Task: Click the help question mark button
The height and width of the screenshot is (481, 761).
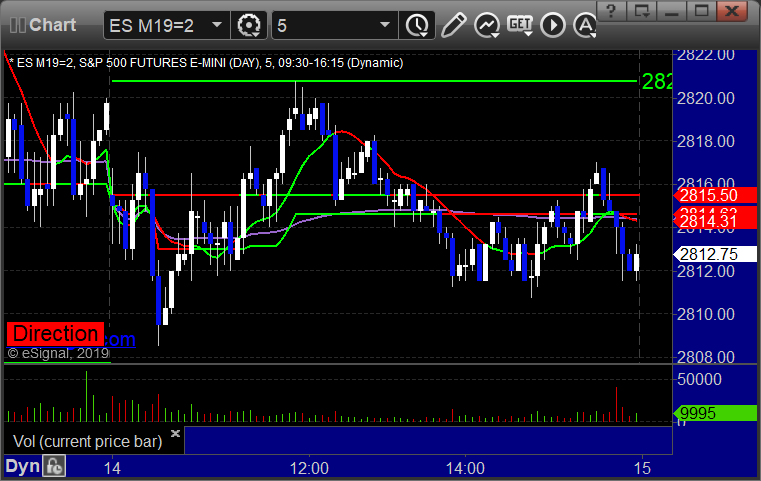Action: coord(612,11)
